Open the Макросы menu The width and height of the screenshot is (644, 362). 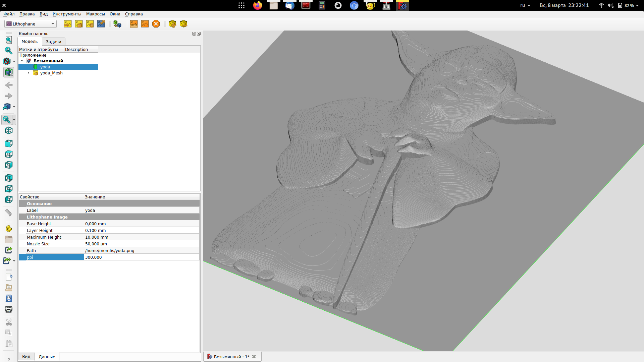coord(95,14)
